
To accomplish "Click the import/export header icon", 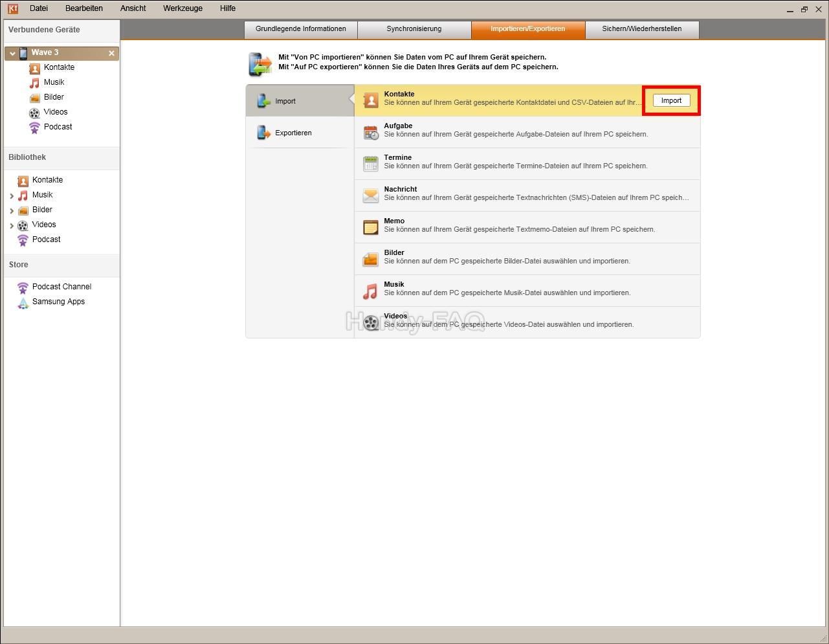I will (x=261, y=64).
